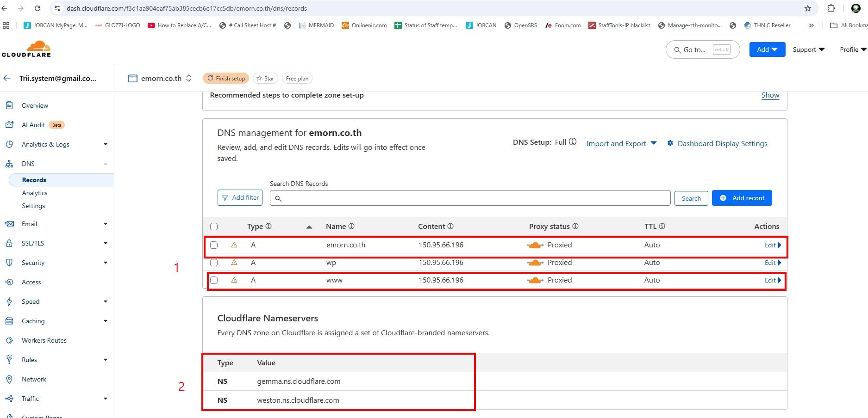Bookmark this page with the star icon
Viewport: 868px width, 418px height.
[x=808, y=8]
